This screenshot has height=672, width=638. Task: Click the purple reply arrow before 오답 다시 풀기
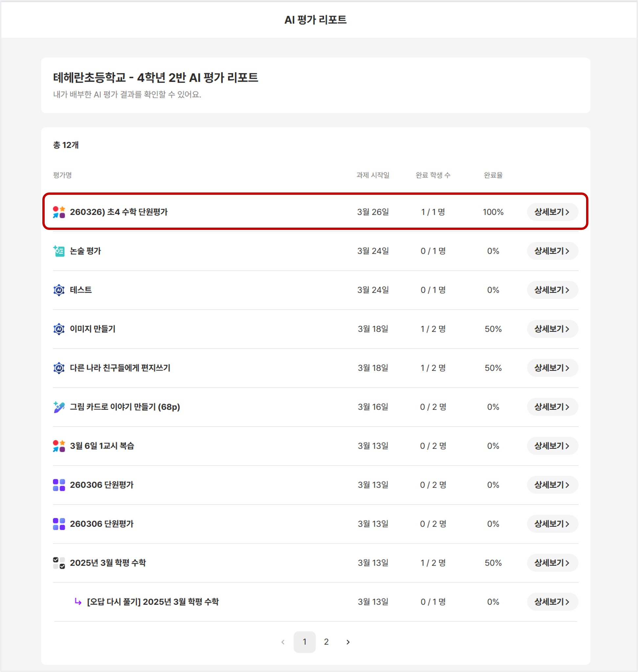tap(78, 602)
